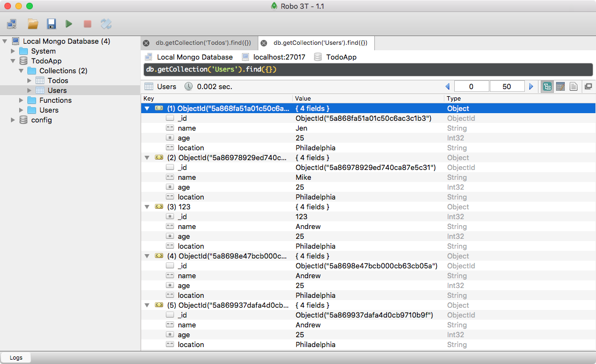This screenshot has height=364, width=596.
Task: Click the Save script floppy disk icon
Action: tap(51, 24)
